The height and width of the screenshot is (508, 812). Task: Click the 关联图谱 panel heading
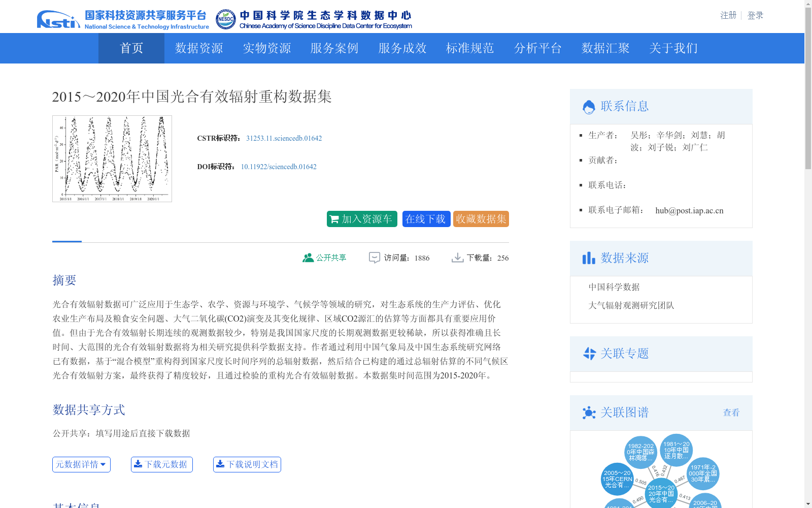click(625, 412)
